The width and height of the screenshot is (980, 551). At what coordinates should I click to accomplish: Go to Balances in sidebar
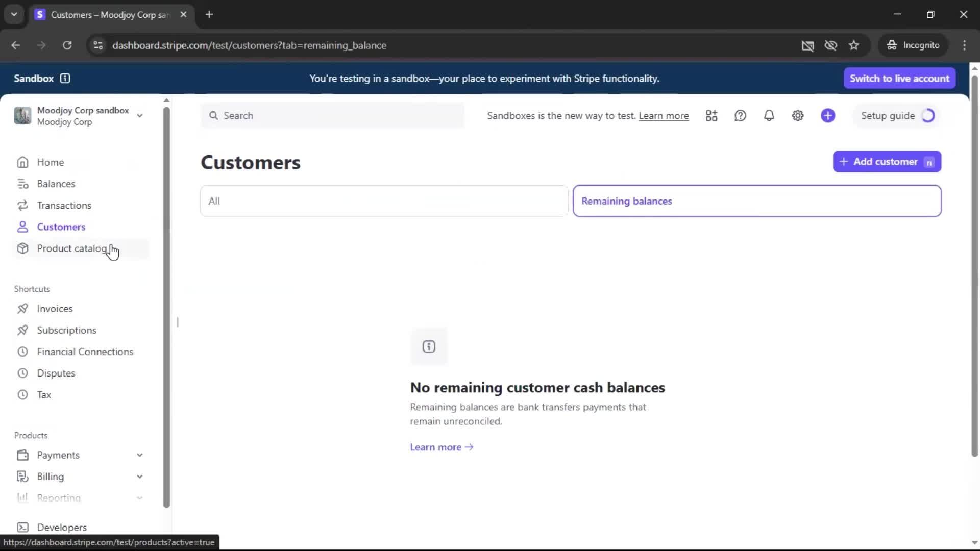coord(56,184)
